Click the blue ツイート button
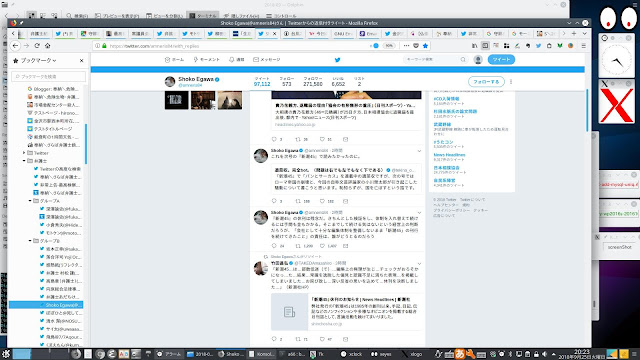The height and width of the screenshot is (360, 640). [501, 60]
